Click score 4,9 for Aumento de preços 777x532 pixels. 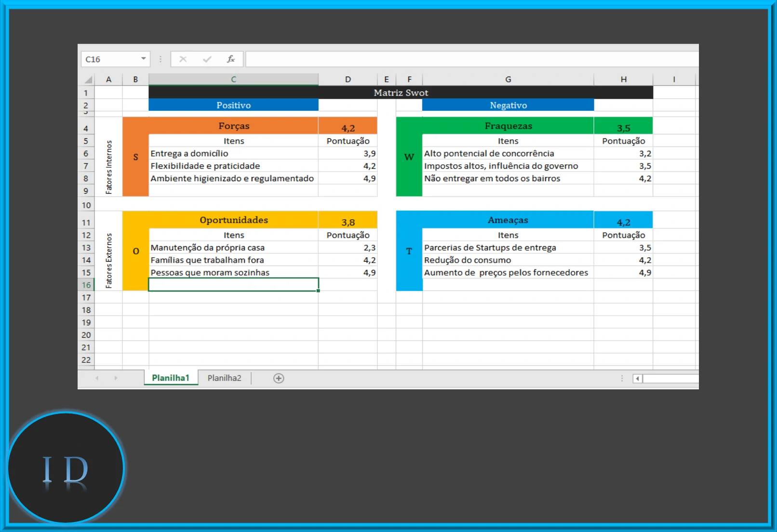point(623,273)
